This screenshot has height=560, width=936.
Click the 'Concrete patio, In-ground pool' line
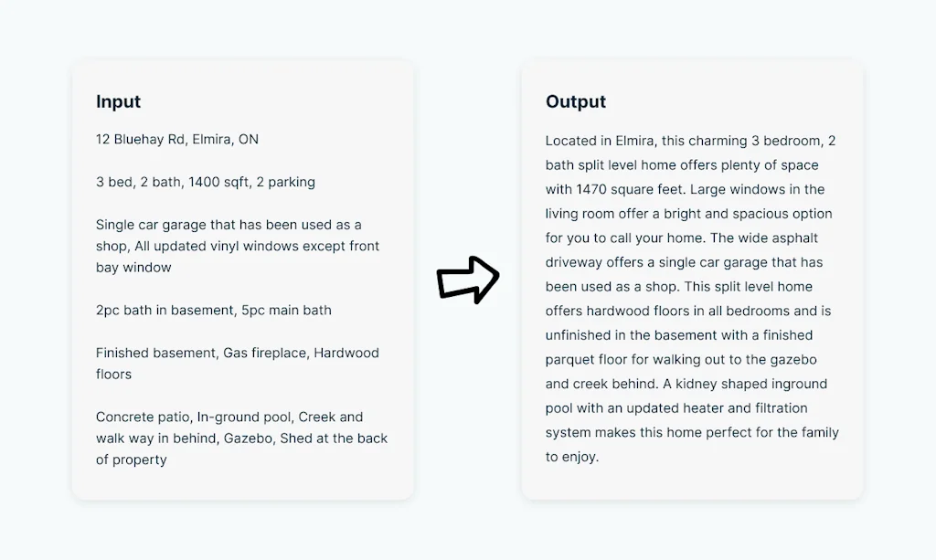coord(229,417)
